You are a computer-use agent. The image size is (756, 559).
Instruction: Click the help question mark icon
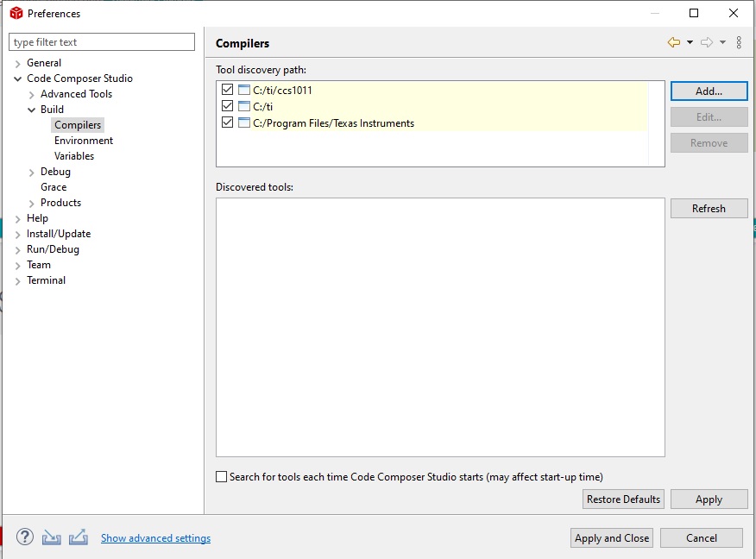(x=25, y=537)
